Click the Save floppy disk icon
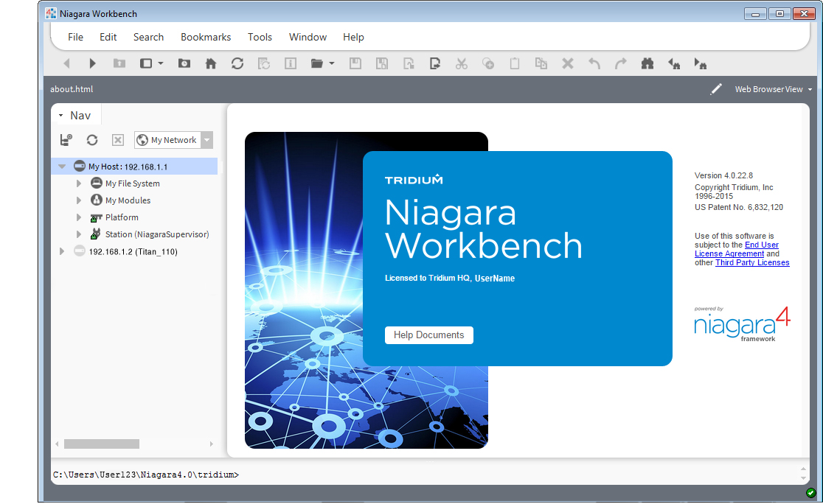 pos(355,63)
